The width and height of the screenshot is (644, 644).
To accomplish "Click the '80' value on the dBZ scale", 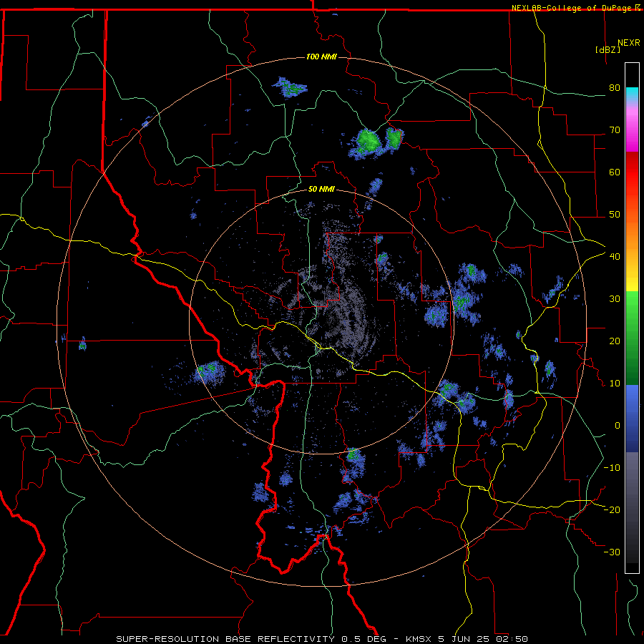I will tap(615, 88).
